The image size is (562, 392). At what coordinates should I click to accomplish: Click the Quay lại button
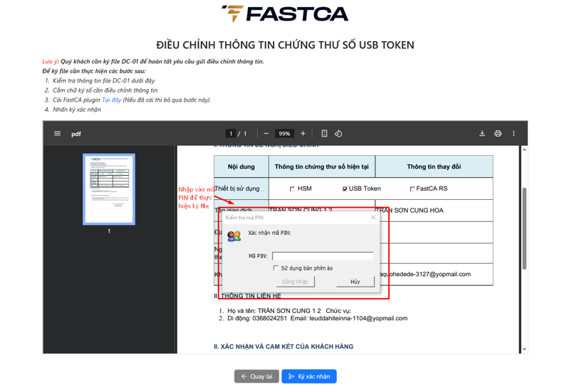tap(256, 376)
